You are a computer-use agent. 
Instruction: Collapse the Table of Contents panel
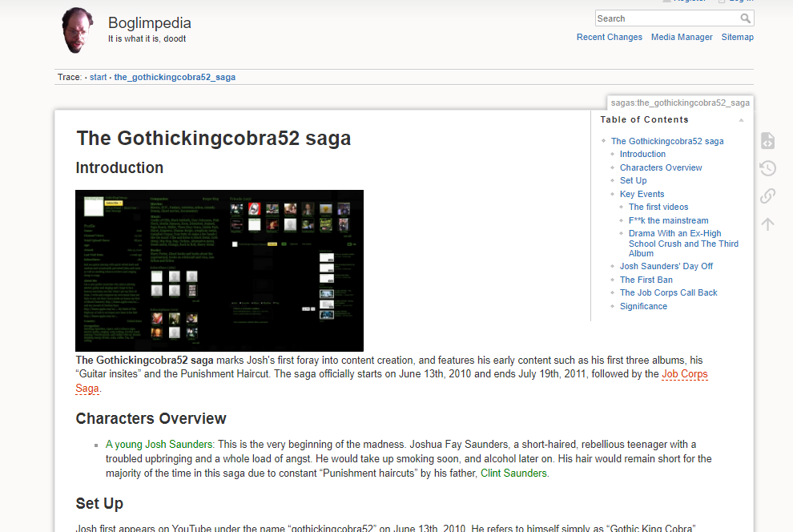[x=741, y=120]
